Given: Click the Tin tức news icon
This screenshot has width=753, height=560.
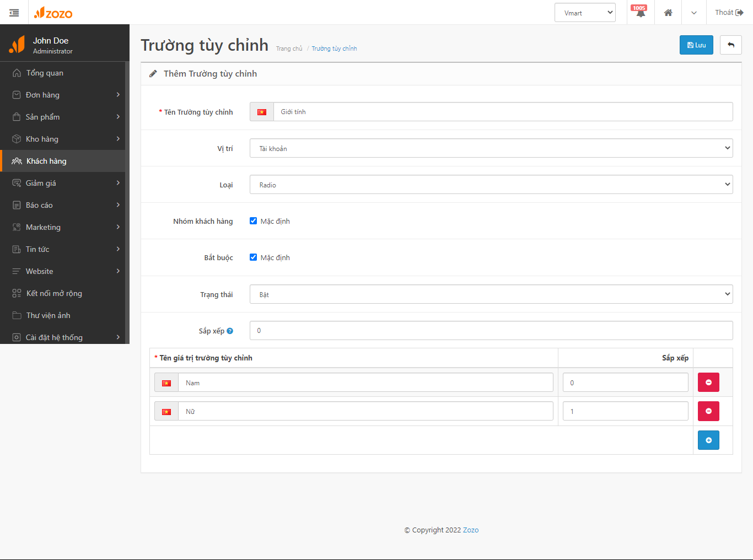Looking at the screenshot, I should pyautogui.click(x=17, y=249).
